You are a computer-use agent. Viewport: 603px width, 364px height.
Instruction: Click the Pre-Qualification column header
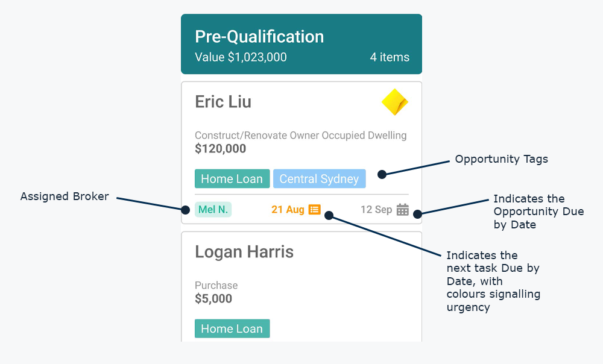(x=259, y=37)
